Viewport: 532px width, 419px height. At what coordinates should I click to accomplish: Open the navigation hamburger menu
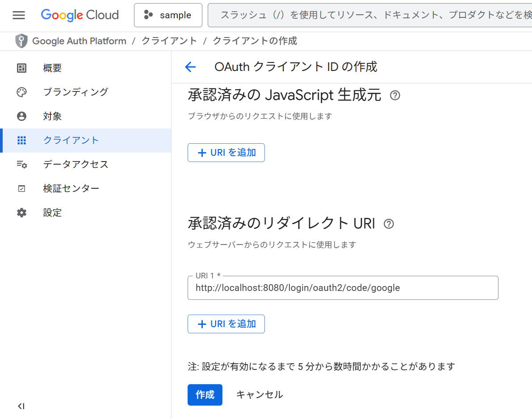(x=18, y=15)
